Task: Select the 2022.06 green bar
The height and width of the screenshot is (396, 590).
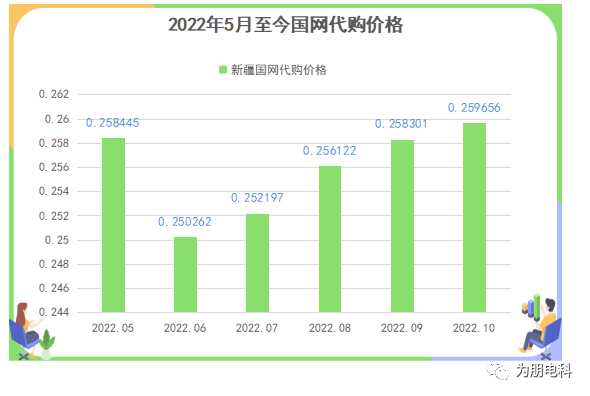Action: tap(185, 275)
